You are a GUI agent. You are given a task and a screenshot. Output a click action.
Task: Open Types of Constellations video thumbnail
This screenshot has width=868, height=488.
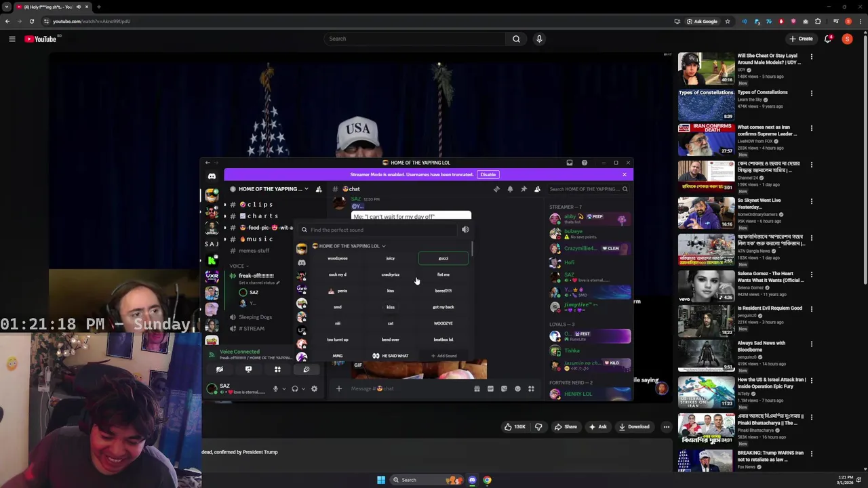point(706,104)
